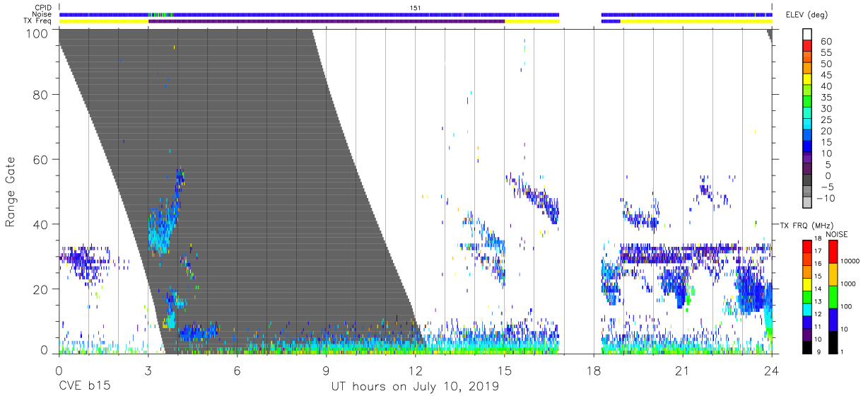Click the 45 label on elevation colorbar
The height and width of the screenshot is (401, 868).
tap(826, 76)
